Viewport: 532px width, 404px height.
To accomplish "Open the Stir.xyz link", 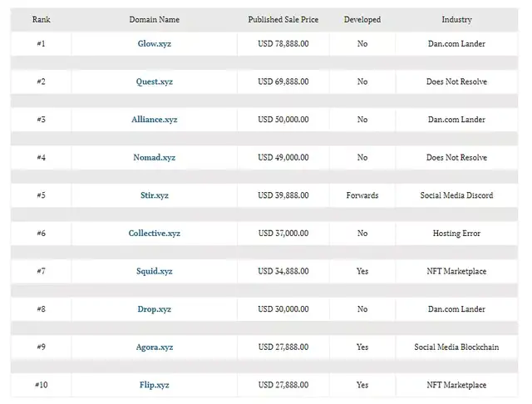I will (x=154, y=195).
